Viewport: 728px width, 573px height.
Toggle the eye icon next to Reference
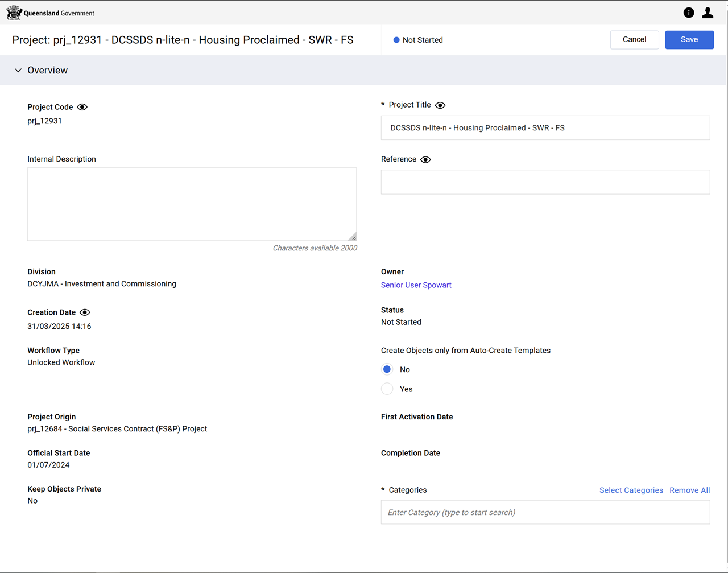425,159
